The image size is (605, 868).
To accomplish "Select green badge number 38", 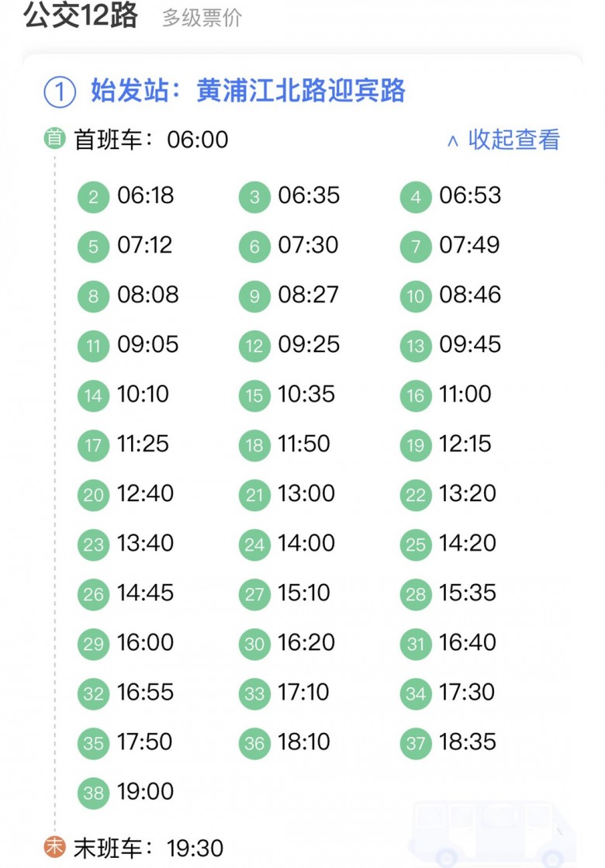I will pyautogui.click(x=94, y=793).
